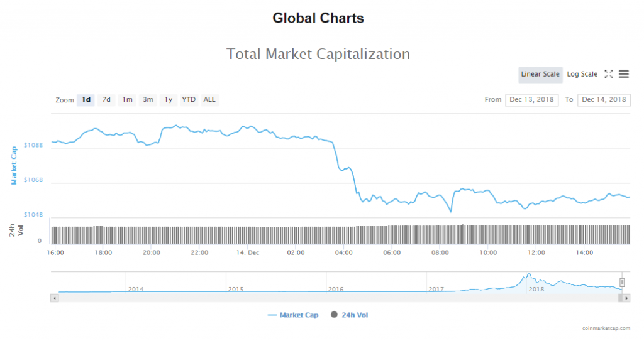Grab the navigator range handle

pos(622,283)
